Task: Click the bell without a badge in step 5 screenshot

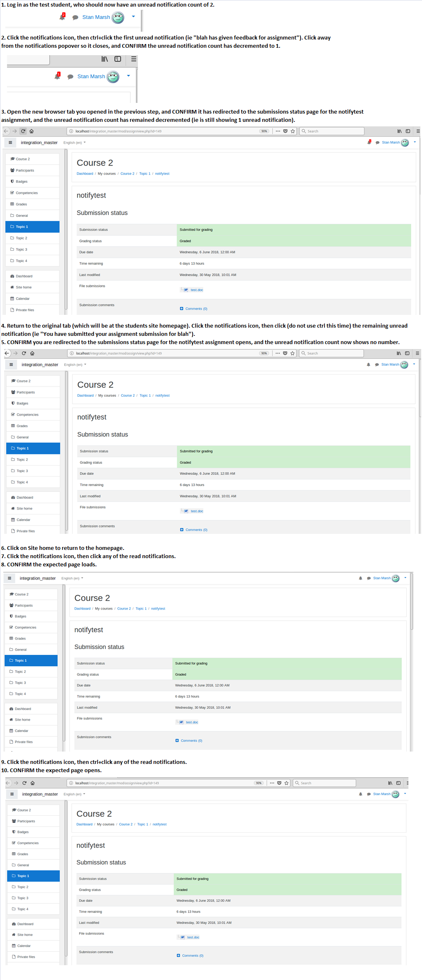Action: 368,365
